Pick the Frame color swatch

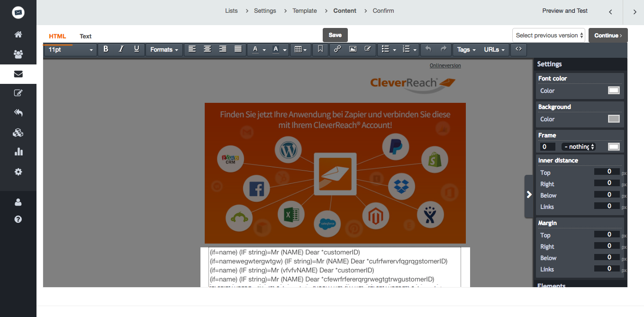point(614,147)
